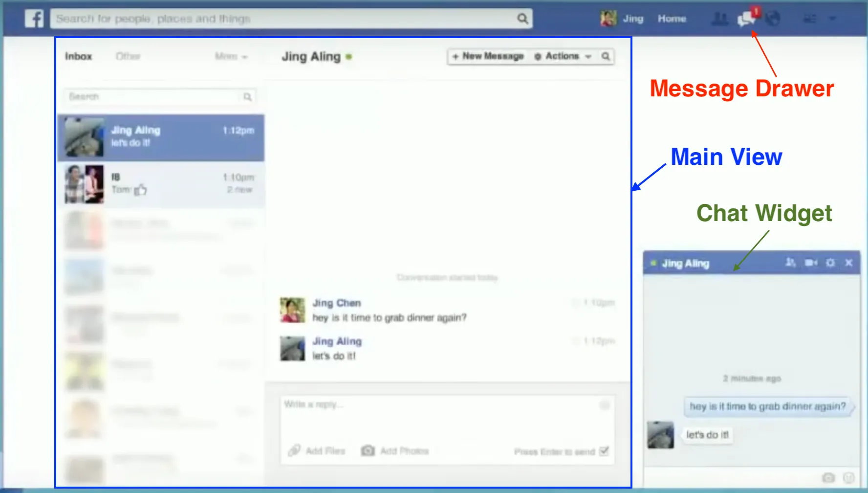Open the messages drawer icon with badge
Screen dimensions: 868x493
[x=747, y=18]
